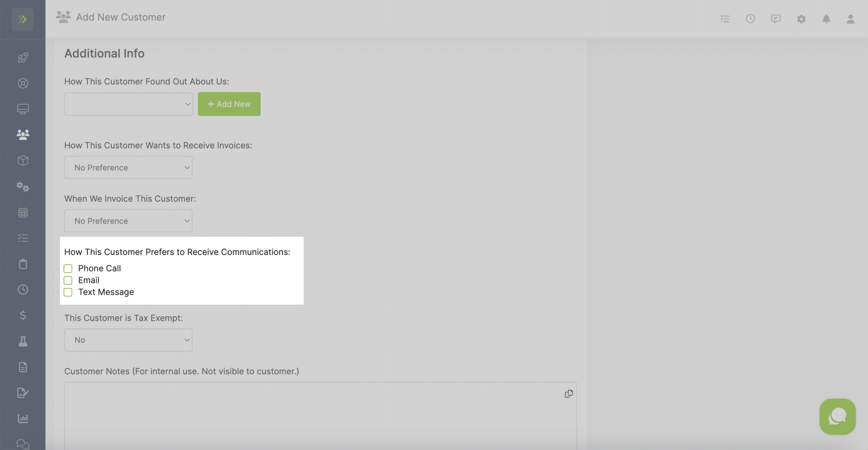Open the rocket launch sidebar icon
Viewport: 868px width, 450px height.
click(23, 58)
